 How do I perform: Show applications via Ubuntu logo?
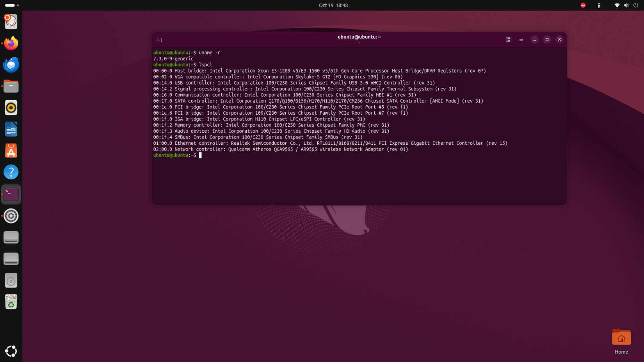click(11, 351)
